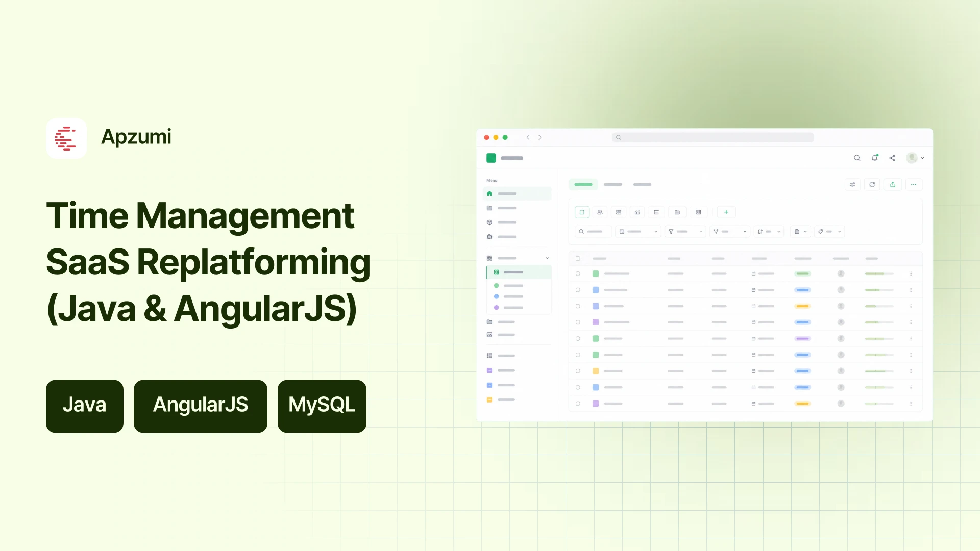The width and height of the screenshot is (980, 551).
Task: Click the search field in the filter row
Action: pos(593,232)
